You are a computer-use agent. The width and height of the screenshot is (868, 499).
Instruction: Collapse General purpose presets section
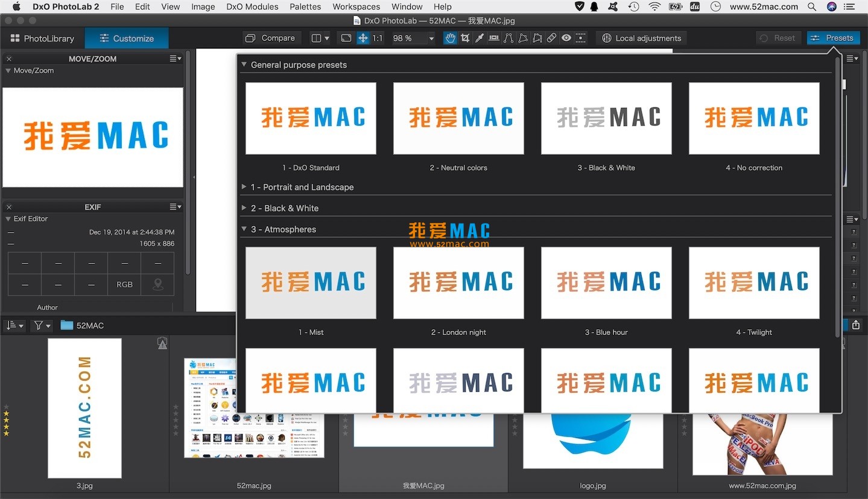(244, 64)
